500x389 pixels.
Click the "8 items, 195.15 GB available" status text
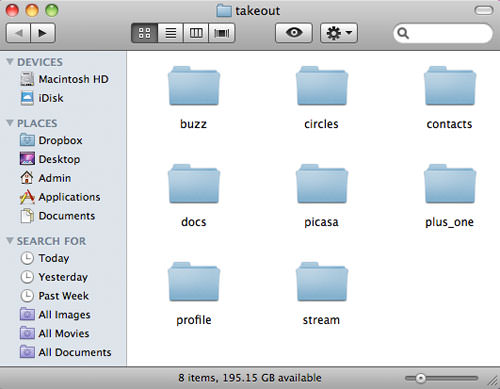250,378
